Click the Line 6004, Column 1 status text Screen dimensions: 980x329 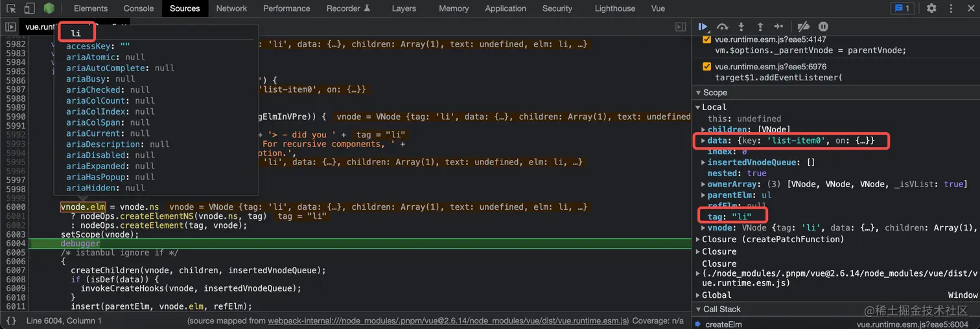coord(64,321)
